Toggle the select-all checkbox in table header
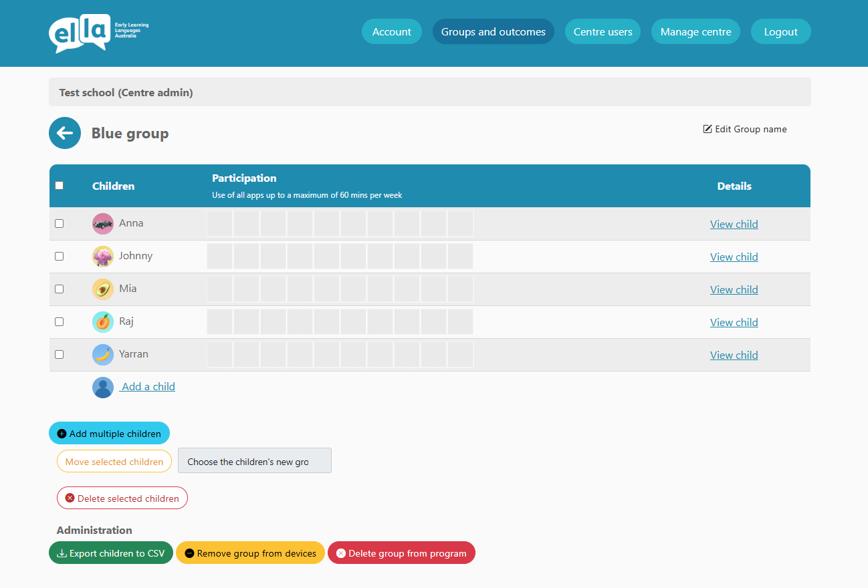Screen dimensions: 868x588 (59, 186)
